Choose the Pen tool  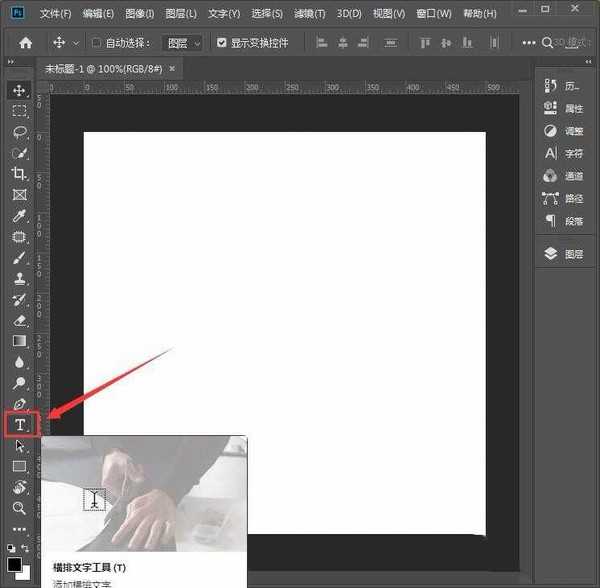19,404
